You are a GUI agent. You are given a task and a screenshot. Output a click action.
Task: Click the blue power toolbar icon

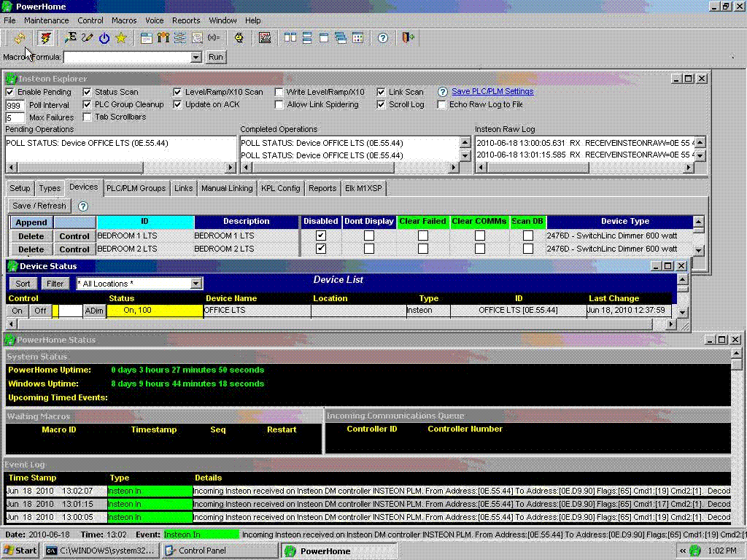[x=104, y=38]
